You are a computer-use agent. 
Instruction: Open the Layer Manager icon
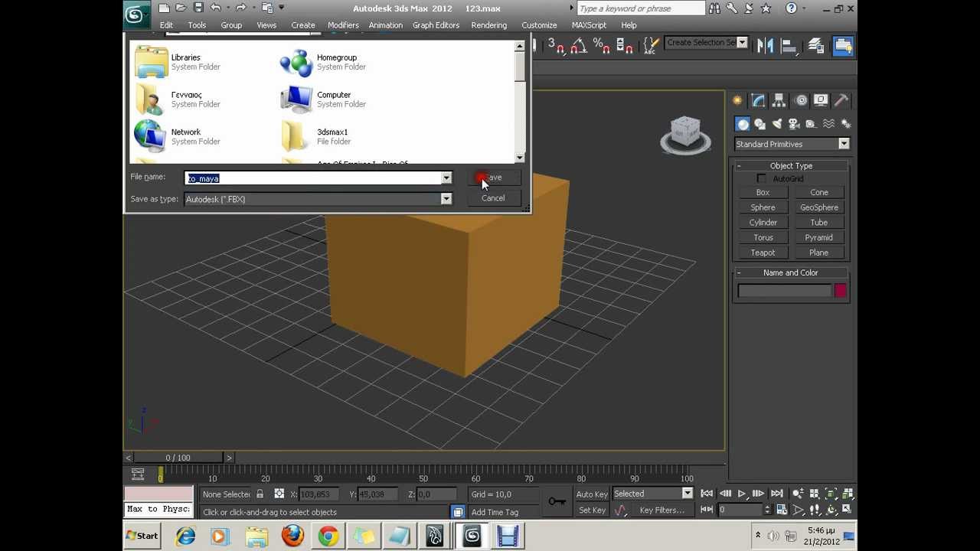point(816,46)
